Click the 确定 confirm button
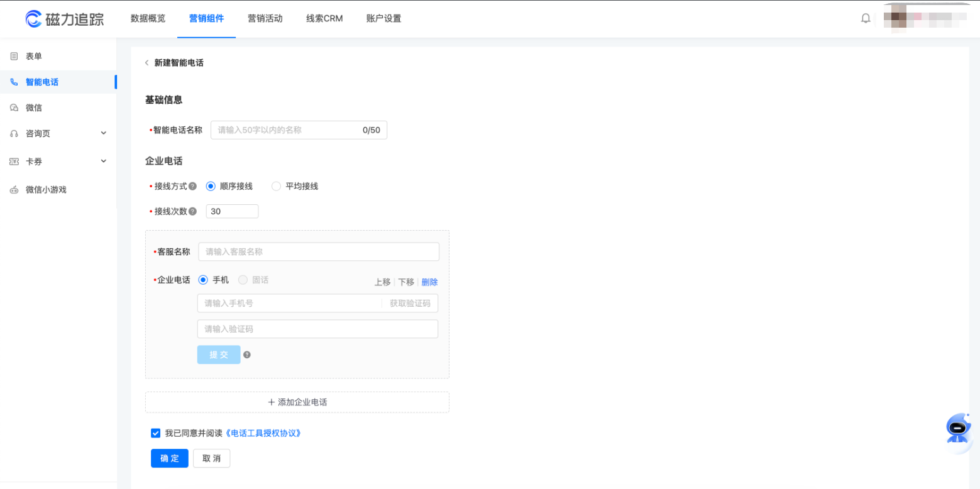 [x=169, y=458]
